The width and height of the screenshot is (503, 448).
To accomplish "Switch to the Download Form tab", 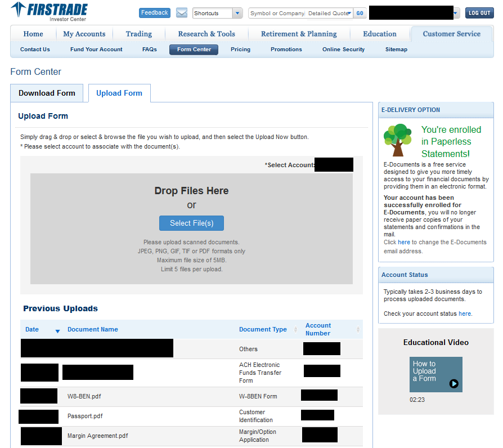I will [47, 93].
